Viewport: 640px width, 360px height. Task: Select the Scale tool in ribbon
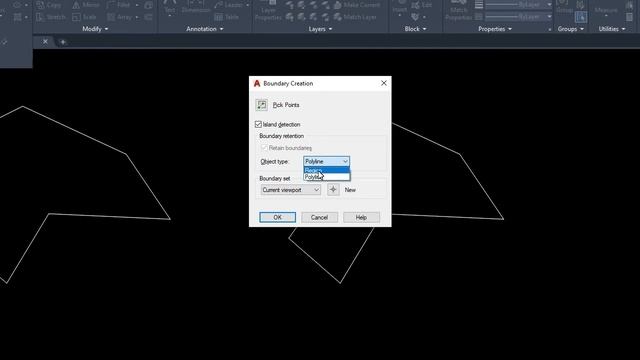pos(84,17)
